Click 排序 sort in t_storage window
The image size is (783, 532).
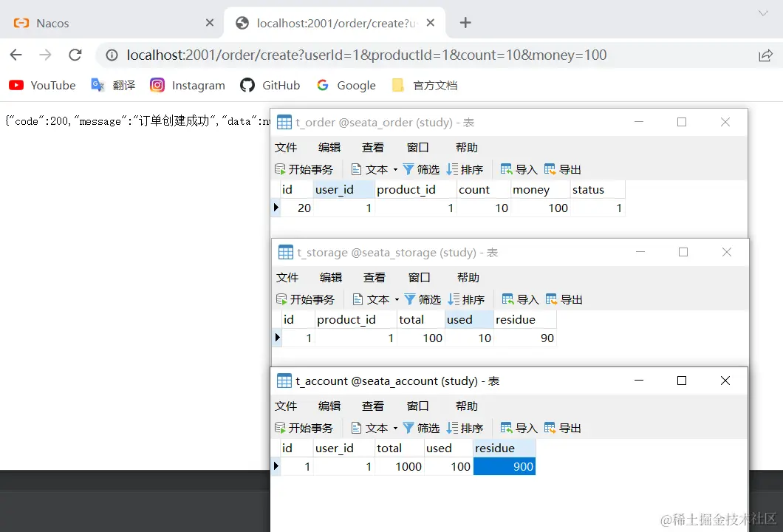pos(466,299)
